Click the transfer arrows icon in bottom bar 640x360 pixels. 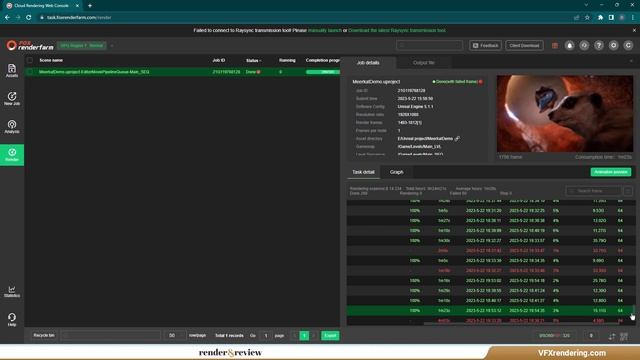tap(611, 336)
